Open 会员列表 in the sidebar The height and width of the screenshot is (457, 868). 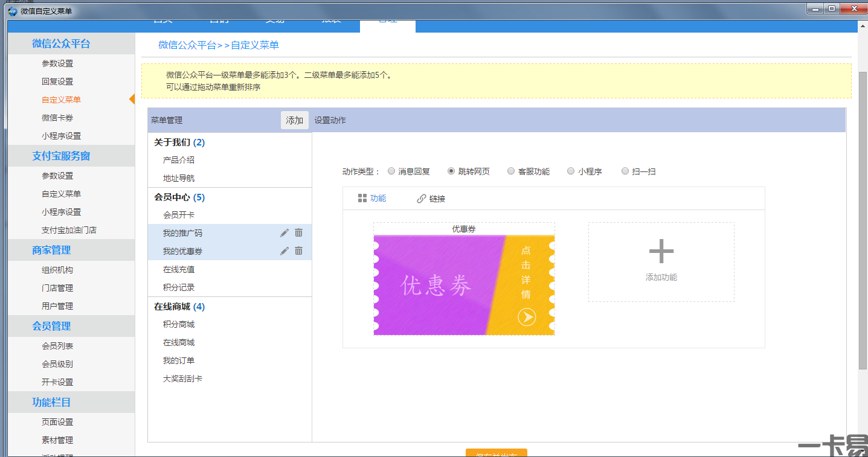pyautogui.click(x=57, y=346)
